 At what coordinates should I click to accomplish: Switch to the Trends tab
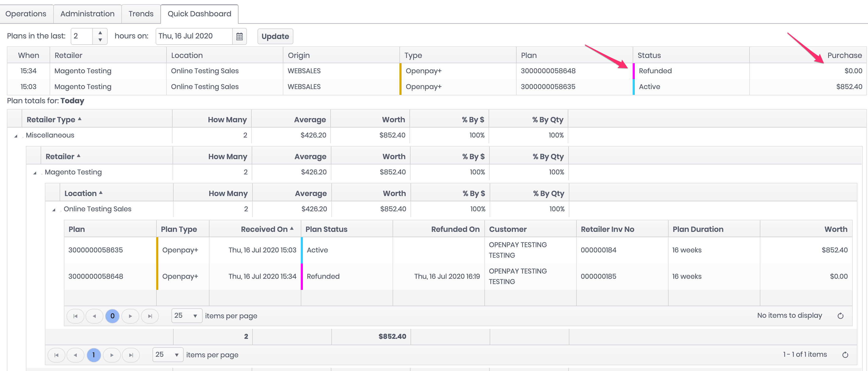point(141,14)
